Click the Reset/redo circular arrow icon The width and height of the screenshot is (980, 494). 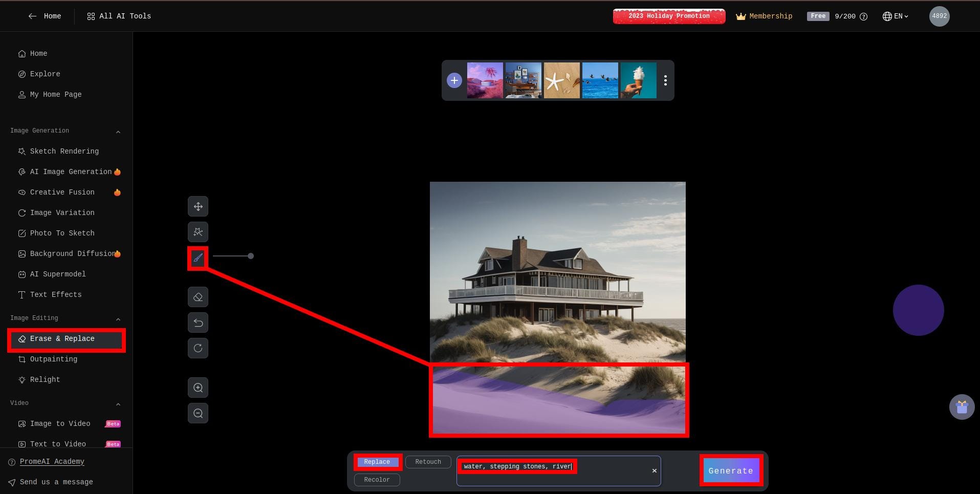click(x=198, y=348)
